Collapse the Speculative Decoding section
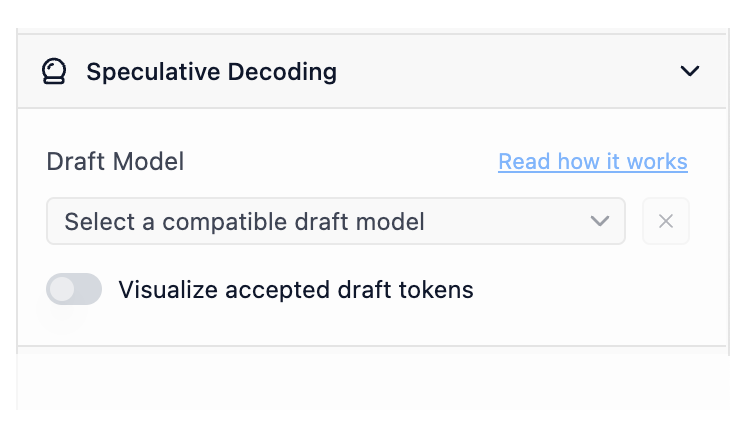 [x=690, y=71]
